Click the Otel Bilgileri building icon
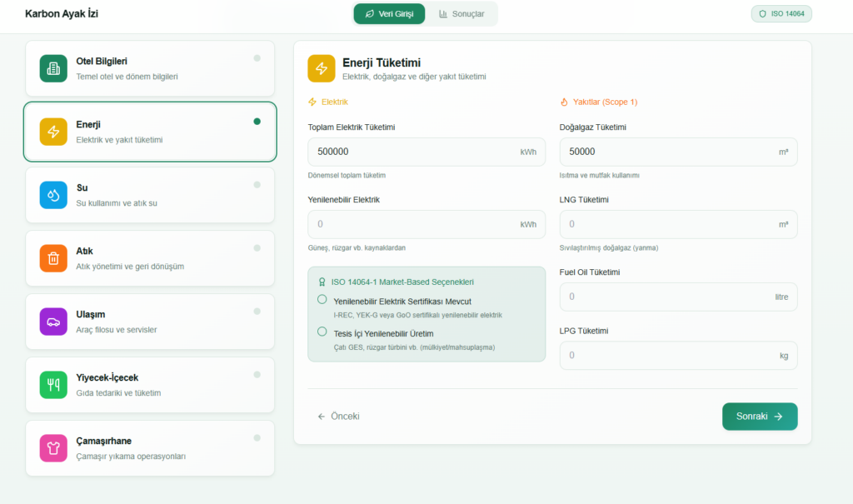This screenshot has width=853, height=504. point(53,68)
